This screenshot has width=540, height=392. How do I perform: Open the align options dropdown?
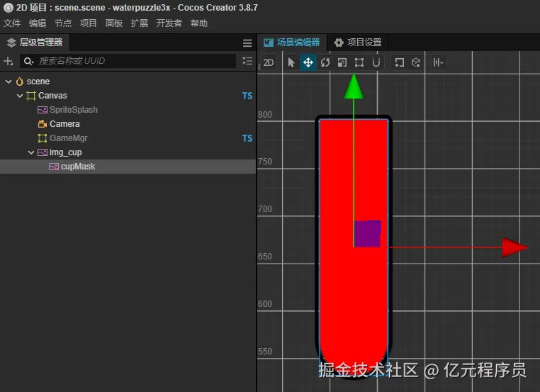point(438,62)
